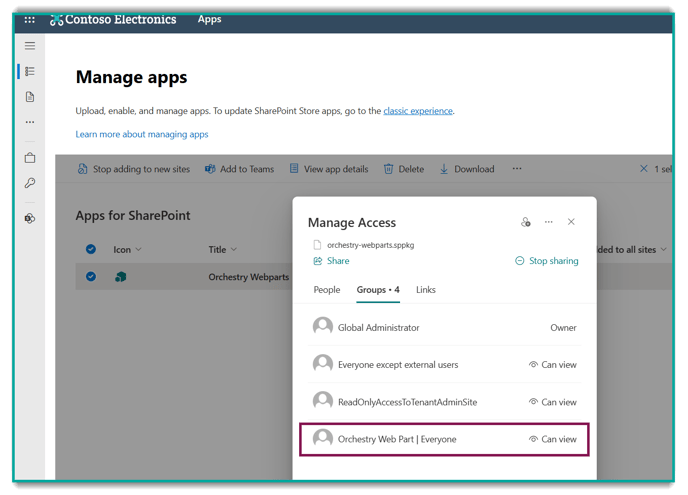Open the app launcher waffle icon
Viewport: 688px width, 495px height.
(x=30, y=19)
